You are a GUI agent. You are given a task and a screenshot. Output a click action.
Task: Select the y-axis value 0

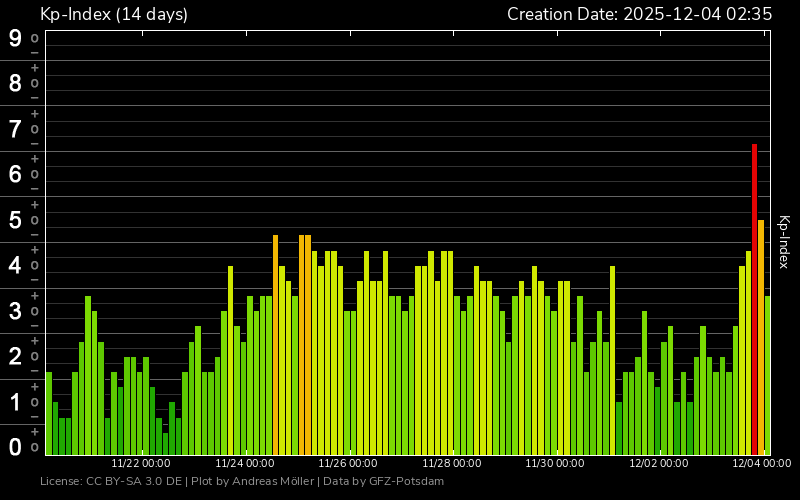coord(15,447)
